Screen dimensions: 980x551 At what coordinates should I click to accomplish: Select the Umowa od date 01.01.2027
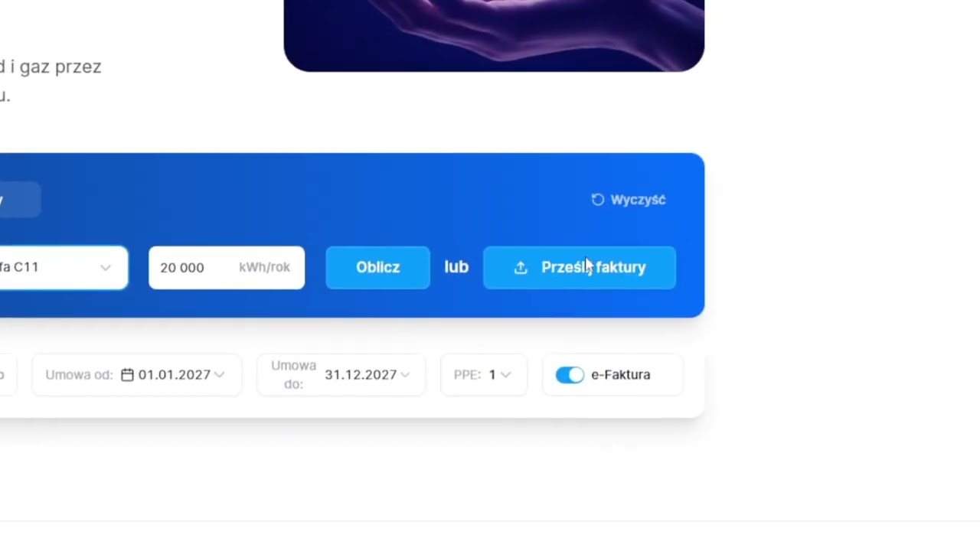pos(174,374)
